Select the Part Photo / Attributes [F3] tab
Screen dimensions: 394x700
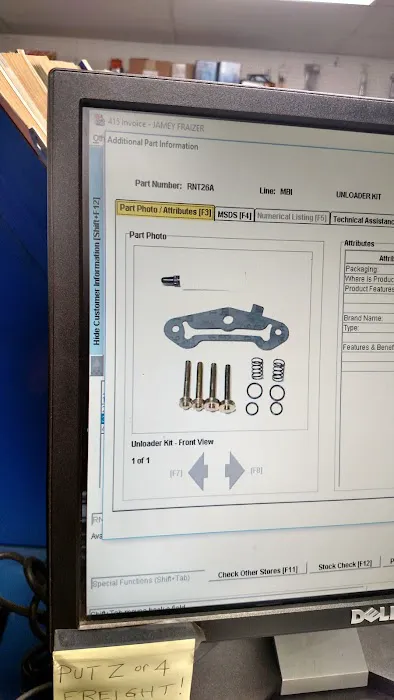click(165, 210)
